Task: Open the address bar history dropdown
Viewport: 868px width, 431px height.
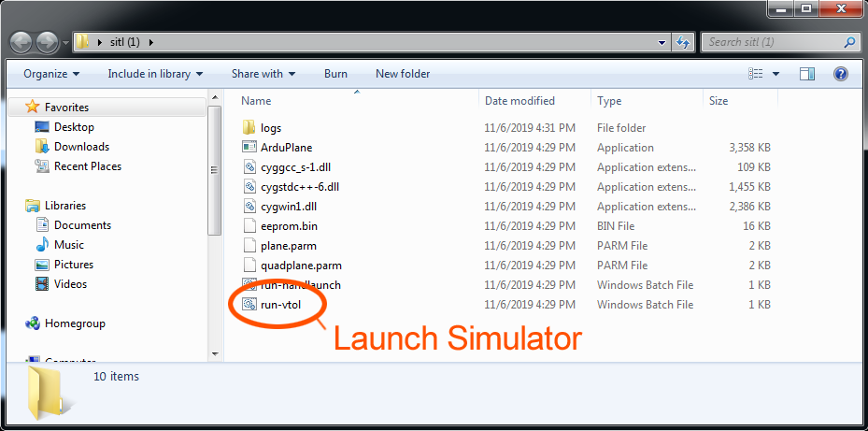Action: (662, 42)
